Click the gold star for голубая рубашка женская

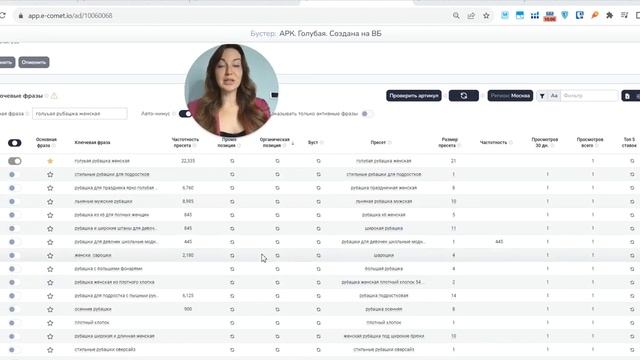click(50, 161)
